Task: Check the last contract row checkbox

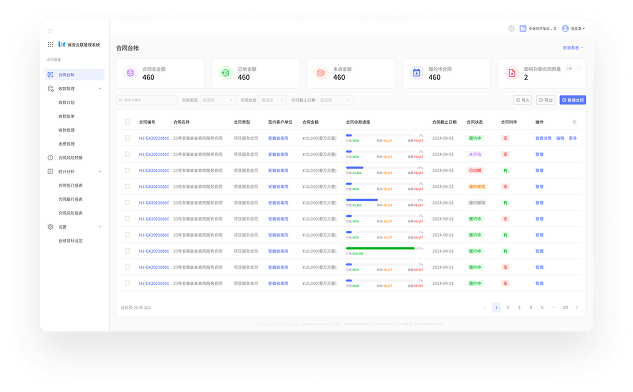Action: 128,283
